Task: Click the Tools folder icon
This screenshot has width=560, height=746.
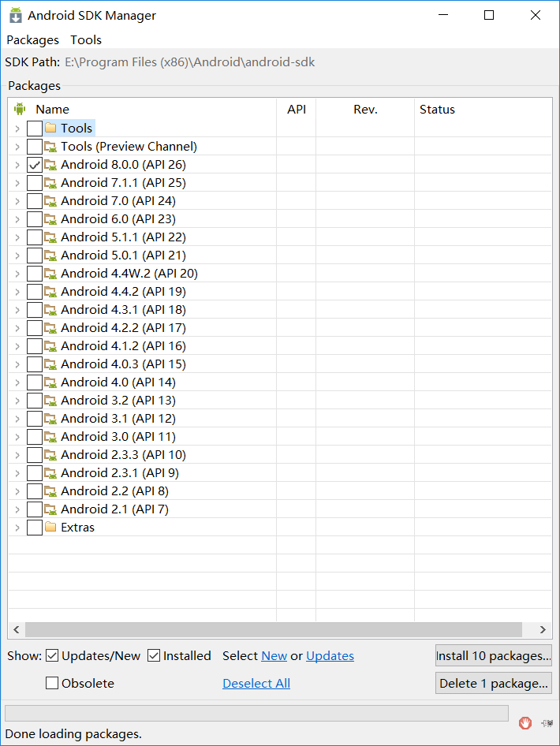Action: tap(50, 128)
